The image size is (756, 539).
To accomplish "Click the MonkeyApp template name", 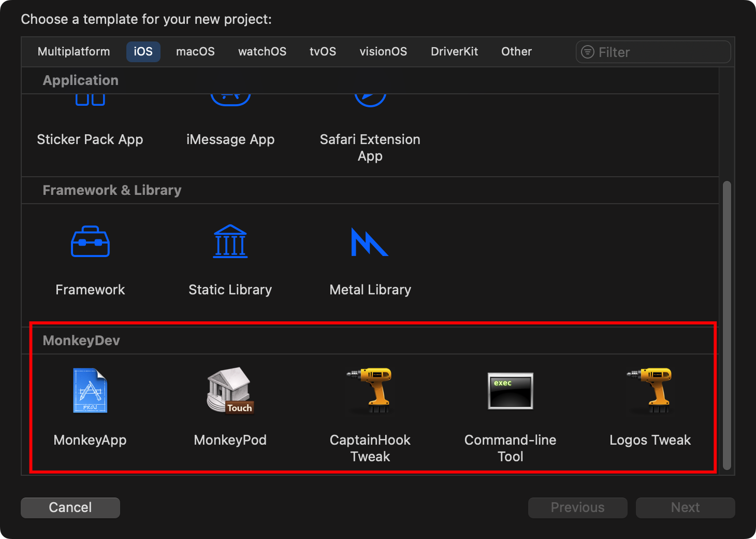I will tap(90, 440).
